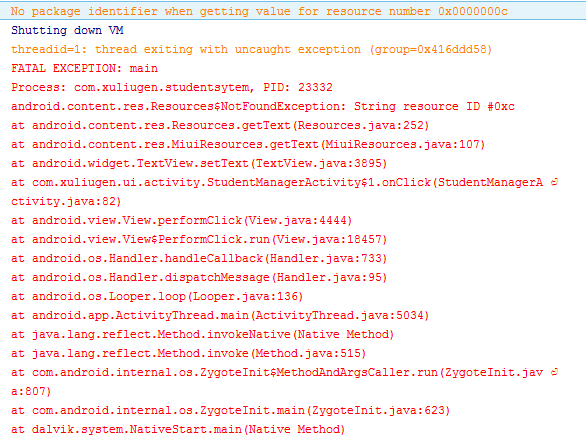Select the 'Process: com.xuliugen.studentsytem' line
The width and height of the screenshot is (586, 441).
172,87
